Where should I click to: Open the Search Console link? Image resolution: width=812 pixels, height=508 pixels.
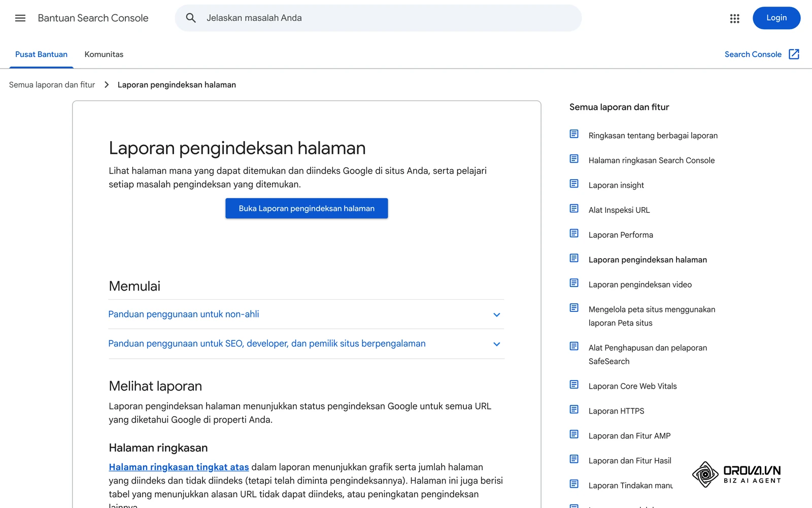[753, 54]
